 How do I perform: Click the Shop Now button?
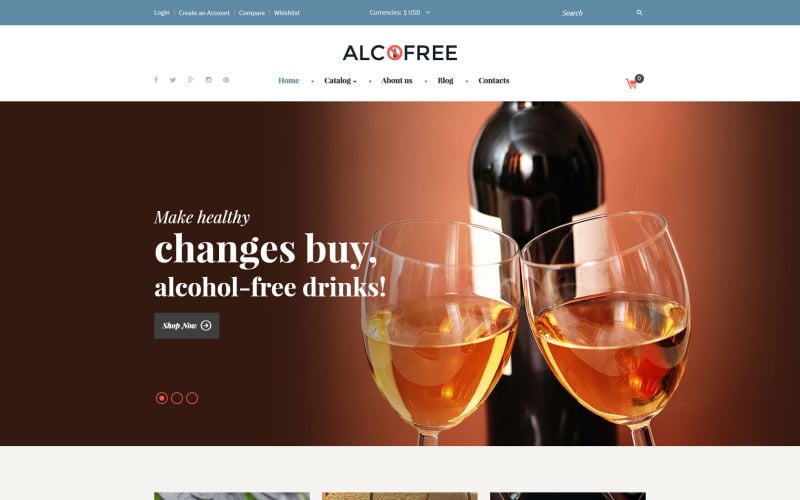187,326
